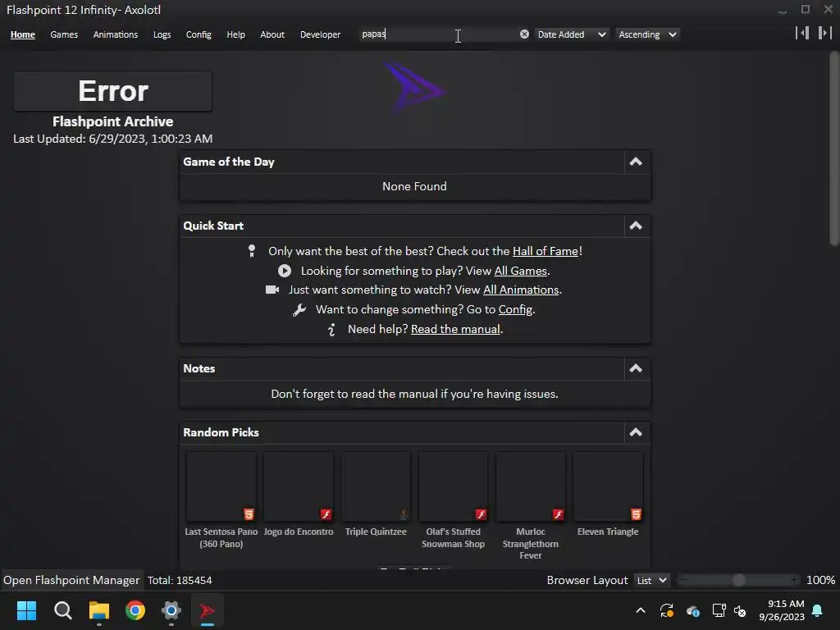The width and height of the screenshot is (840, 630).
Task: Open the Ascending order dropdown
Action: coord(648,34)
